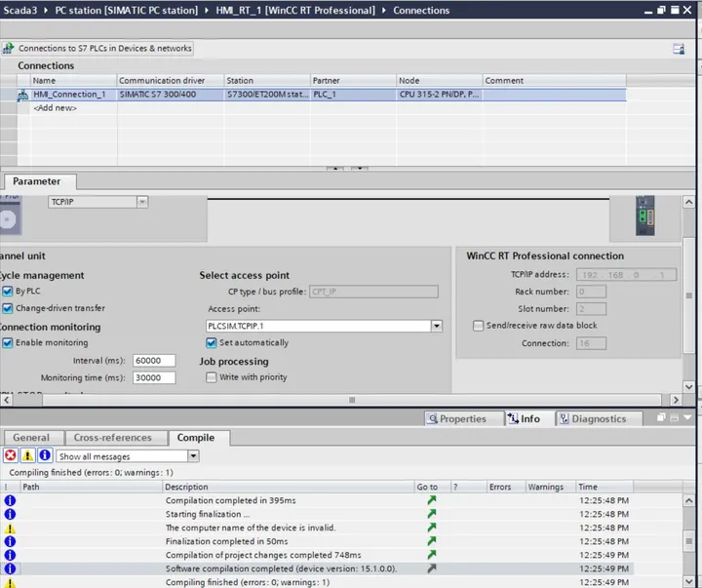Switch to the Cross-references tab
The image size is (702, 588).
[x=112, y=438]
